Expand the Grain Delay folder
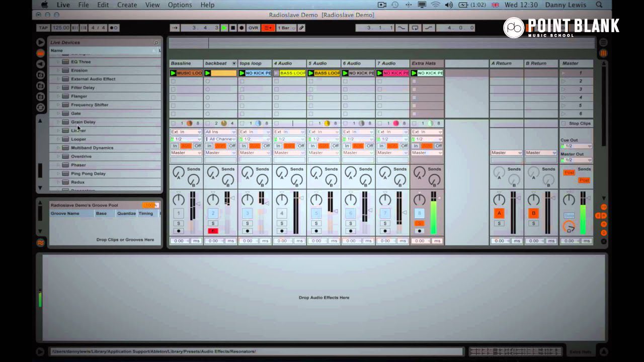The image size is (644, 362). point(58,122)
